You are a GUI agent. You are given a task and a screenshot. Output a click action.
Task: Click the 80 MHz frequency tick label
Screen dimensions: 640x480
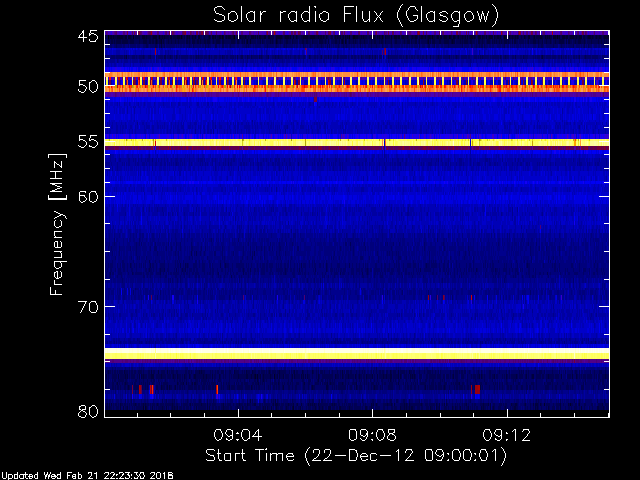(x=88, y=411)
